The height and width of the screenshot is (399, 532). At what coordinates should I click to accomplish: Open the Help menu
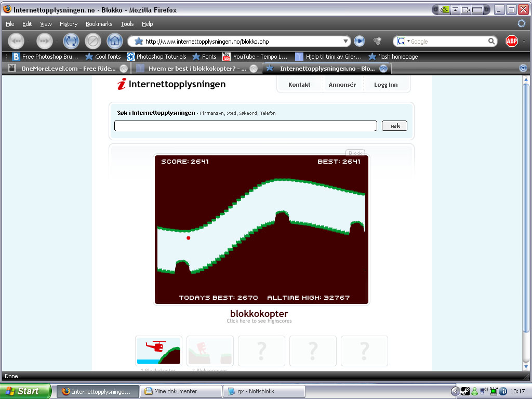point(147,24)
